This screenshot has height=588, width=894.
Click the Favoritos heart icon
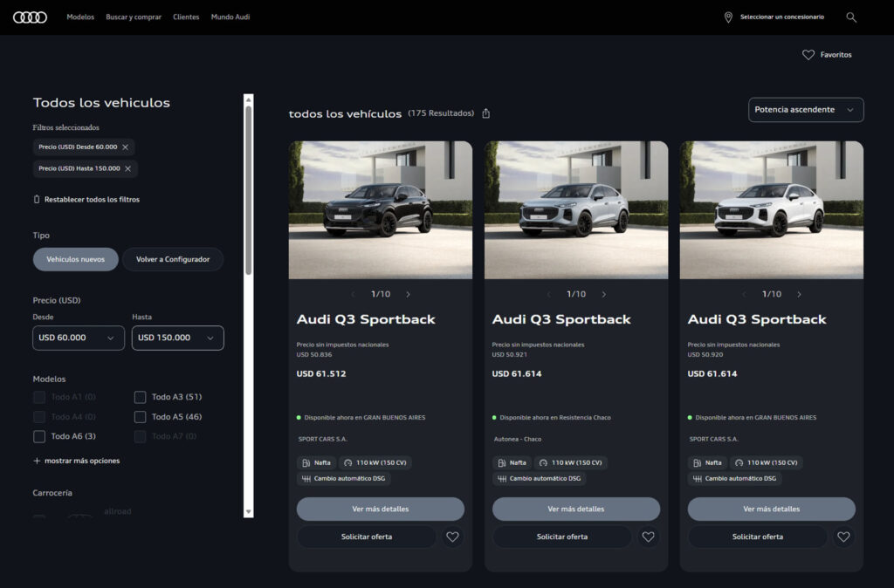(x=808, y=55)
